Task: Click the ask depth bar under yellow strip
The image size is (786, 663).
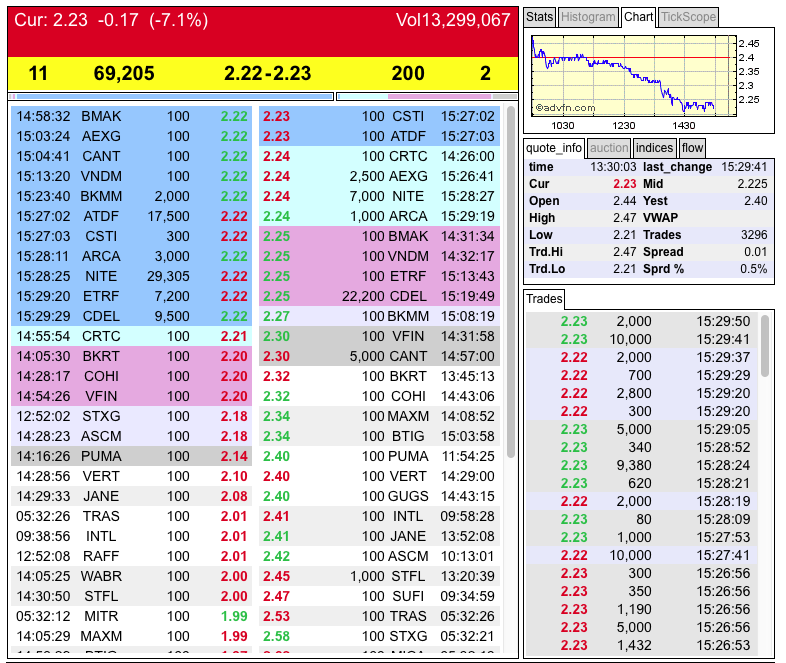Action: tap(427, 96)
